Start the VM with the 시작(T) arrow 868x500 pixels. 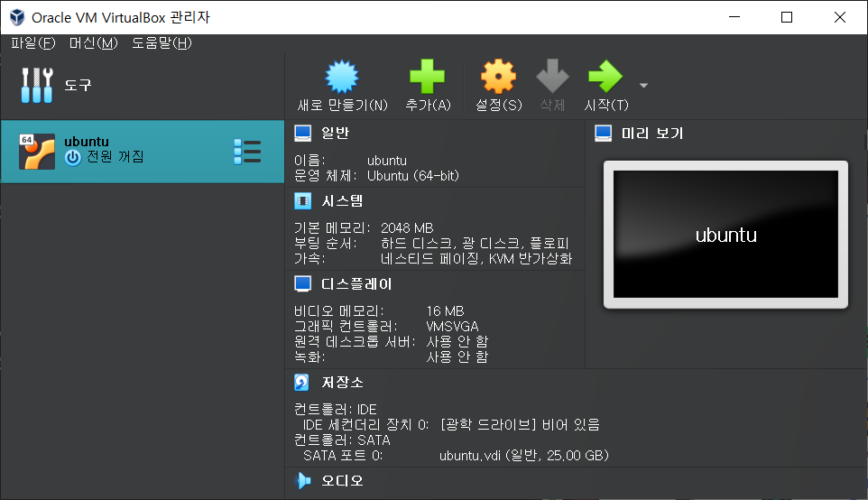605,77
